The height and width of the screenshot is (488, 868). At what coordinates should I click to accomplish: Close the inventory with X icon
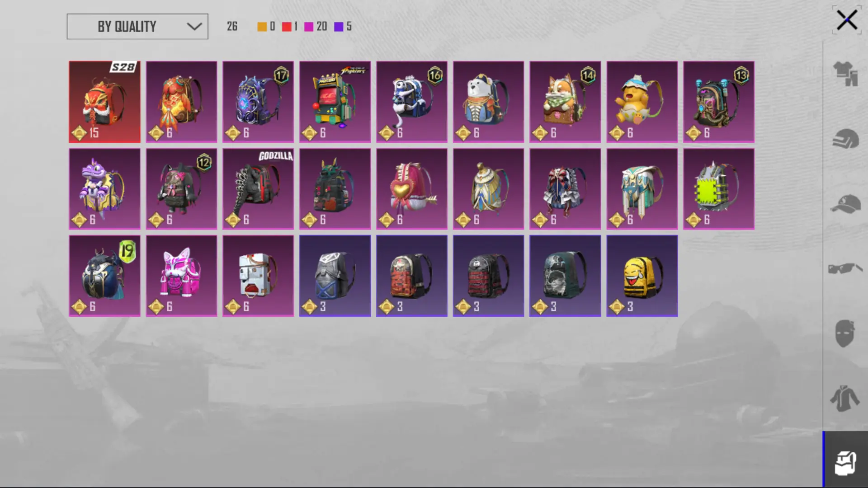click(847, 20)
